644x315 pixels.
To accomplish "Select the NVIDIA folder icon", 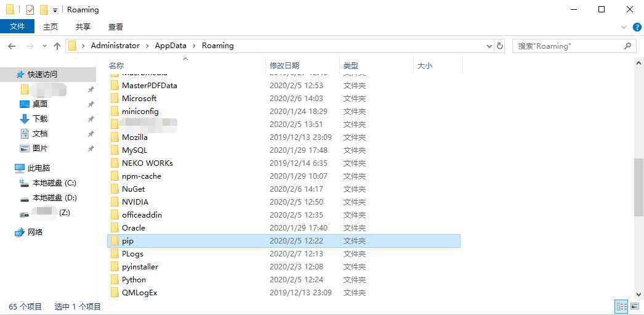I will [x=114, y=202].
